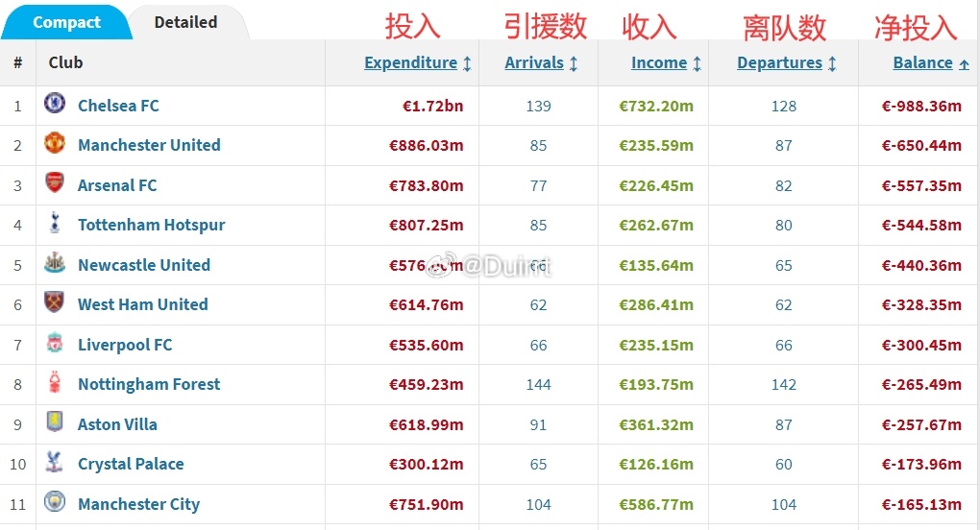Click Chelsea's €-988.36m balance value
Viewport: 980px width, 530px height.
pyautogui.click(x=921, y=107)
